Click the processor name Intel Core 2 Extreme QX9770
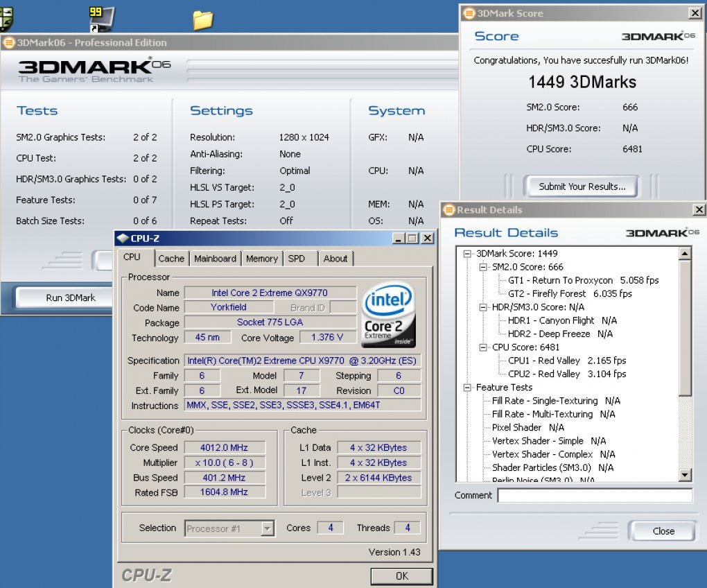The width and height of the screenshot is (707, 588). click(x=270, y=293)
